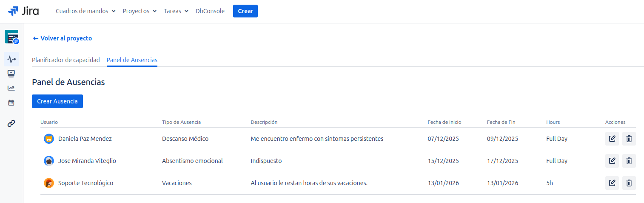Click the Jira logo

(23, 11)
